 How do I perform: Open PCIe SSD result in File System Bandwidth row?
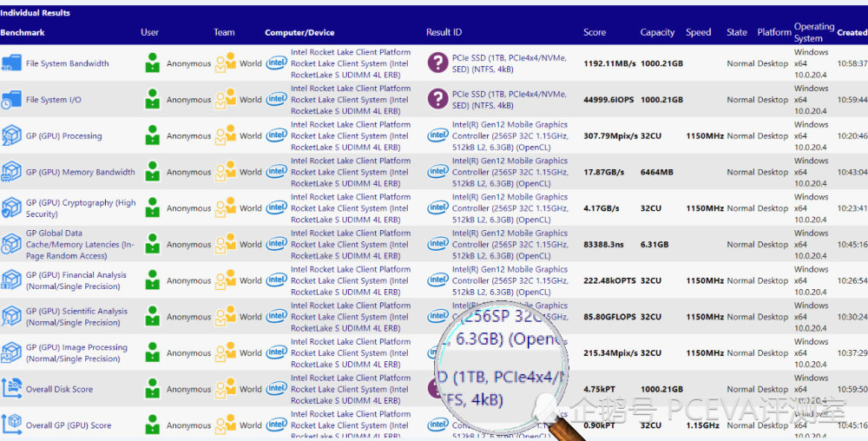coord(510,63)
